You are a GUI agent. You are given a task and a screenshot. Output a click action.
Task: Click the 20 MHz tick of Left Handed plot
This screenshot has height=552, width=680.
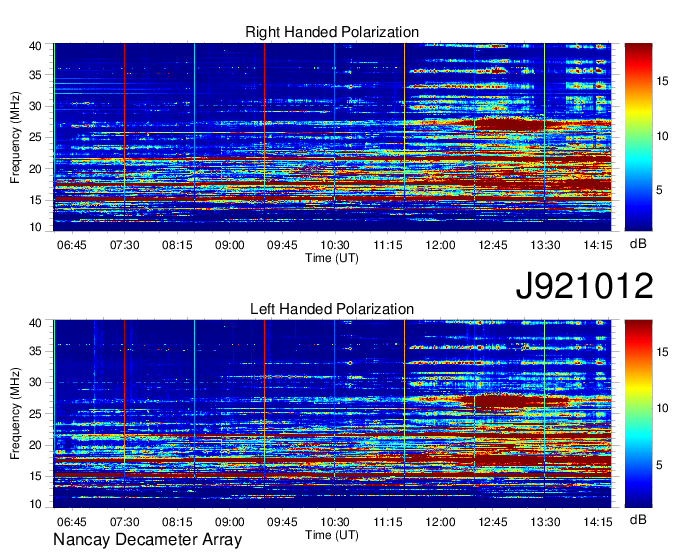tap(35, 445)
